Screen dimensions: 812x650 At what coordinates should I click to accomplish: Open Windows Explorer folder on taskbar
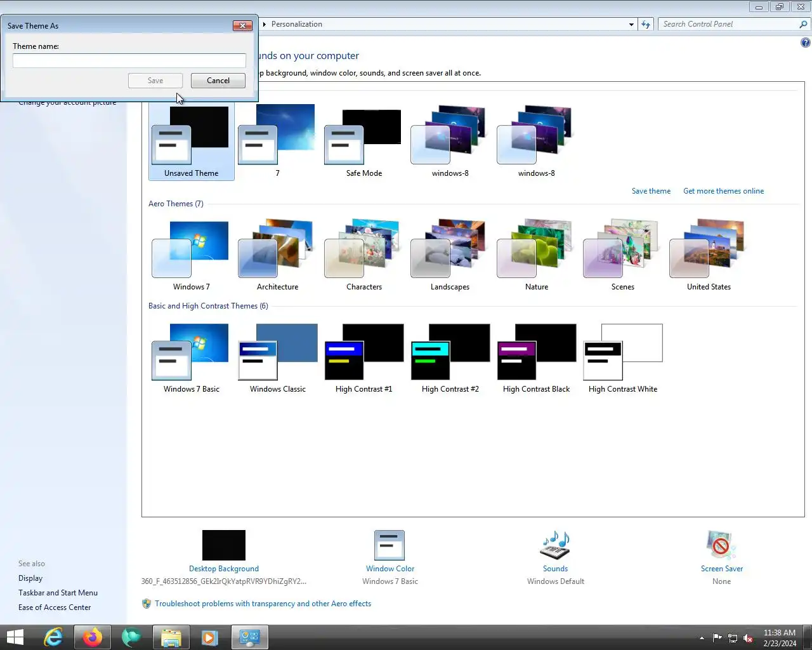(x=171, y=637)
